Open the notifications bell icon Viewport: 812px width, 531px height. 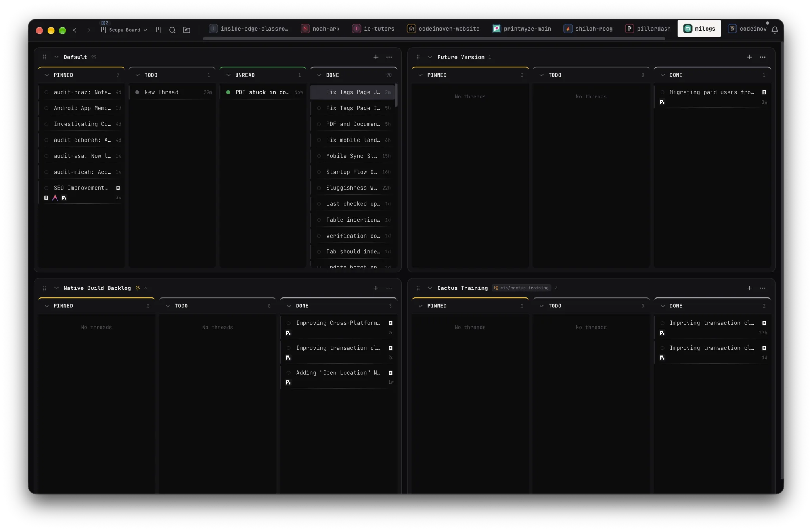click(774, 30)
